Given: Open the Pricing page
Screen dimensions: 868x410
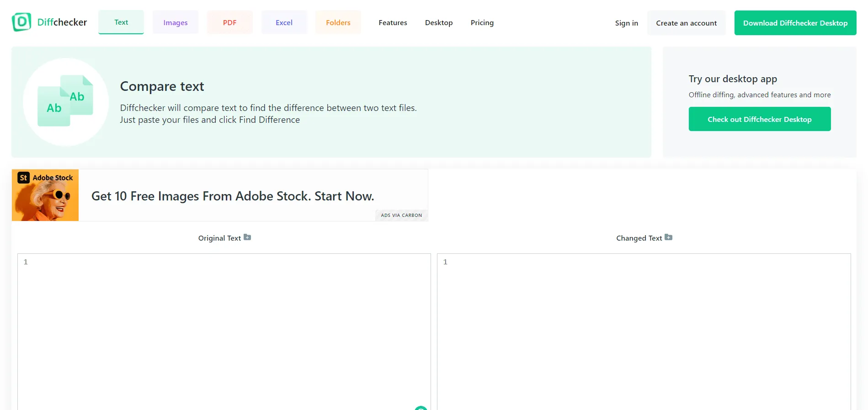Looking at the screenshot, I should point(482,22).
